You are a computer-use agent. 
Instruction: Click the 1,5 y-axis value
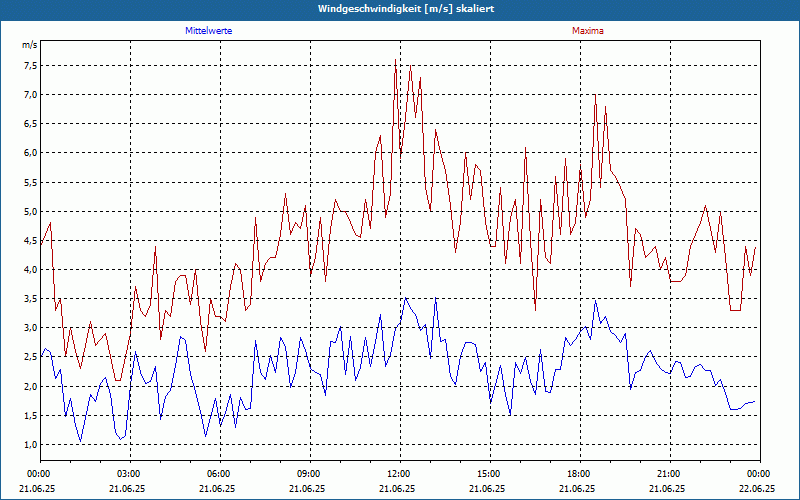(x=30, y=415)
